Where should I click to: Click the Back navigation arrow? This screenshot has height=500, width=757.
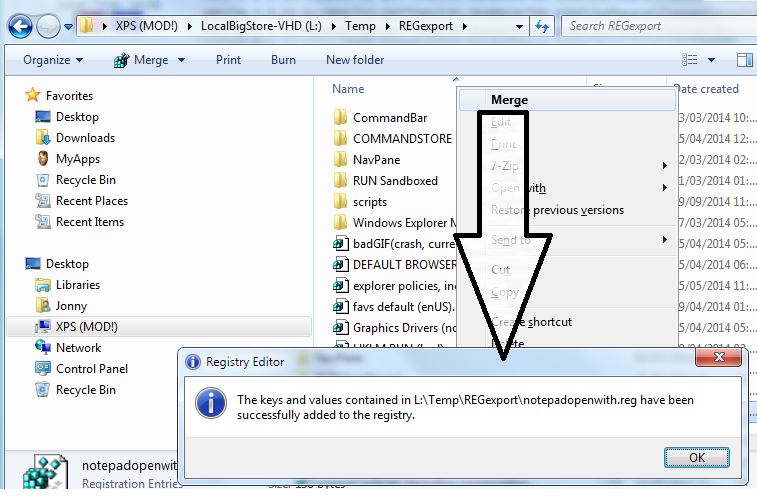[x=20, y=26]
